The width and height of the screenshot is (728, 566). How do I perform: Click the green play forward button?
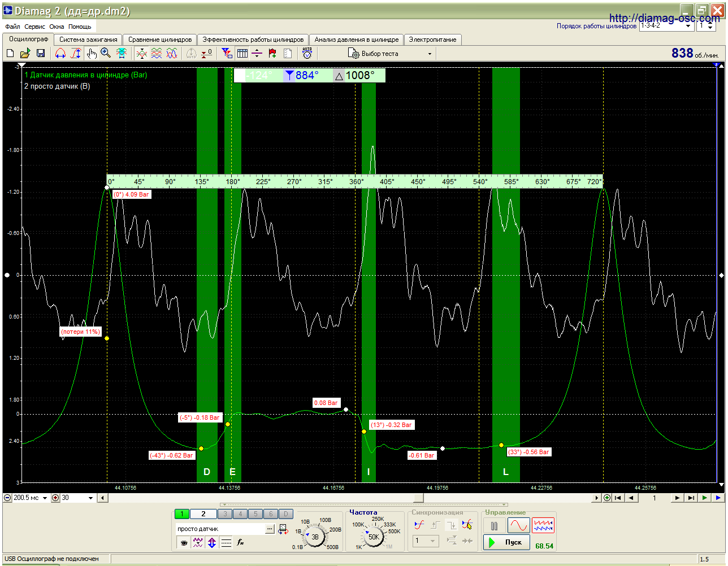click(x=704, y=498)
